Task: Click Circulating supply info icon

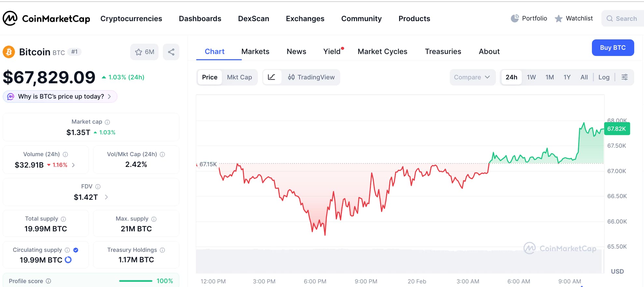Action: click(x=67, y=250)
